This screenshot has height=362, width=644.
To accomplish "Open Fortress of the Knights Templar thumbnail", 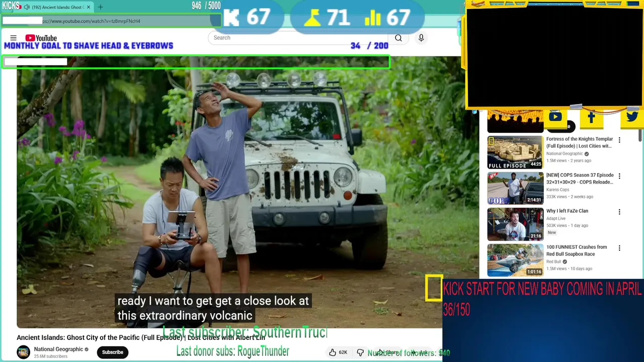I will (515, 152).
